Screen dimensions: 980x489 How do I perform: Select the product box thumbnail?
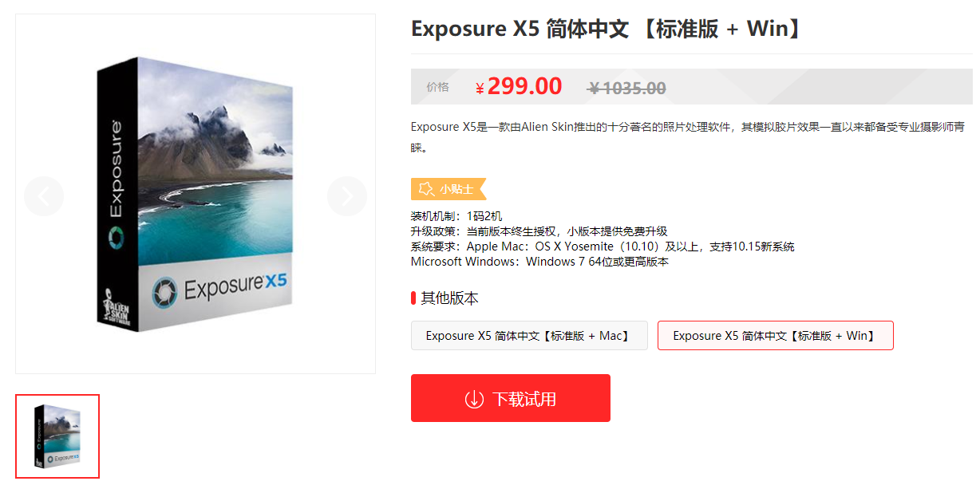[x=57, y=436]
